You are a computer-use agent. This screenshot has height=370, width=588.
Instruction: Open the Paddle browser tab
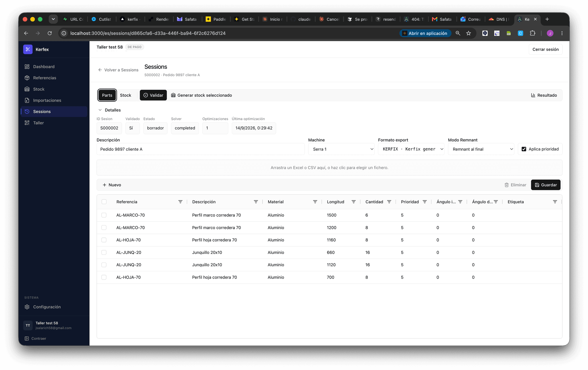216,19
